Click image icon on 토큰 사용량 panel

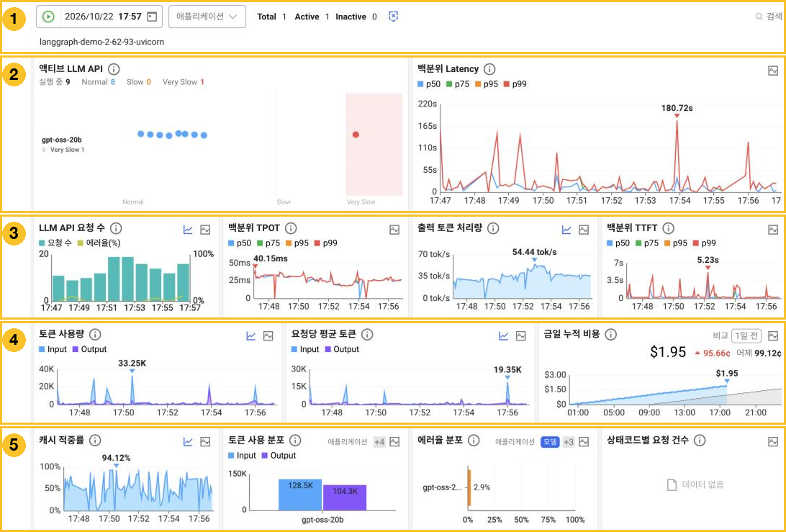click(268, 336)
